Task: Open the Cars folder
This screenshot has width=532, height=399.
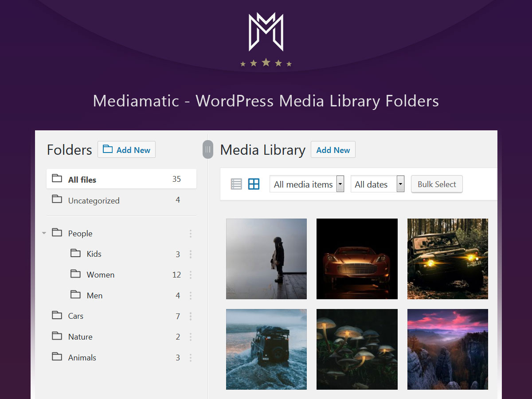Action: 121,316
